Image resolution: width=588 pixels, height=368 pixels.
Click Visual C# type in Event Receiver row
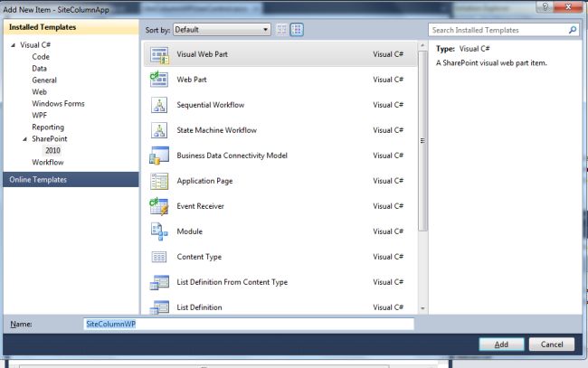(388, 206)
